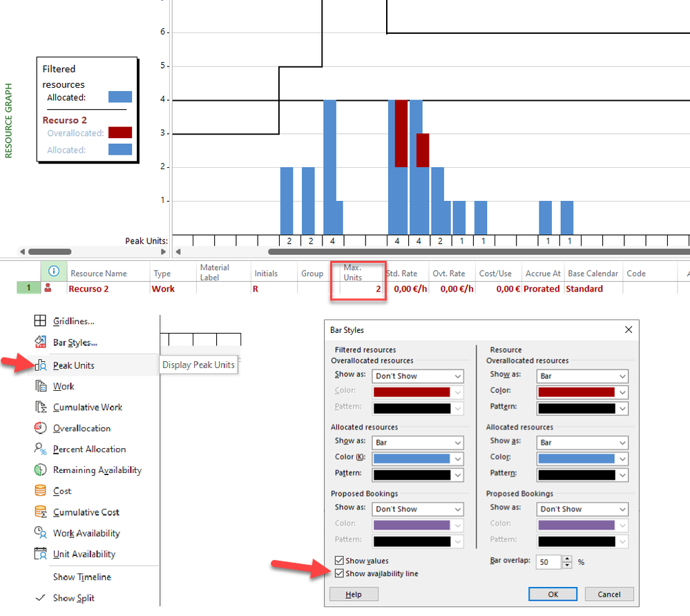This screenshot has height=616, width=690.
Task: Click the Work menu icon
Action: (x=41, y=386)
